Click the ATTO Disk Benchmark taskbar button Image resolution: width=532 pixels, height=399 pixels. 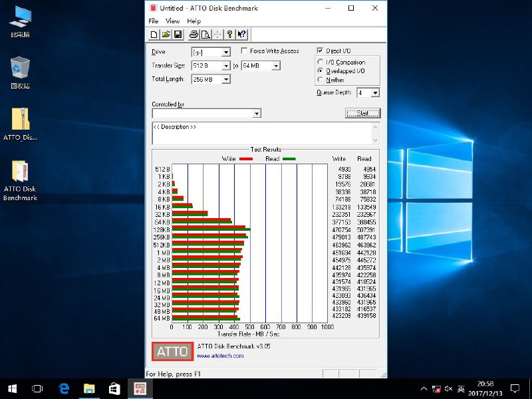(x=140, y=389)
